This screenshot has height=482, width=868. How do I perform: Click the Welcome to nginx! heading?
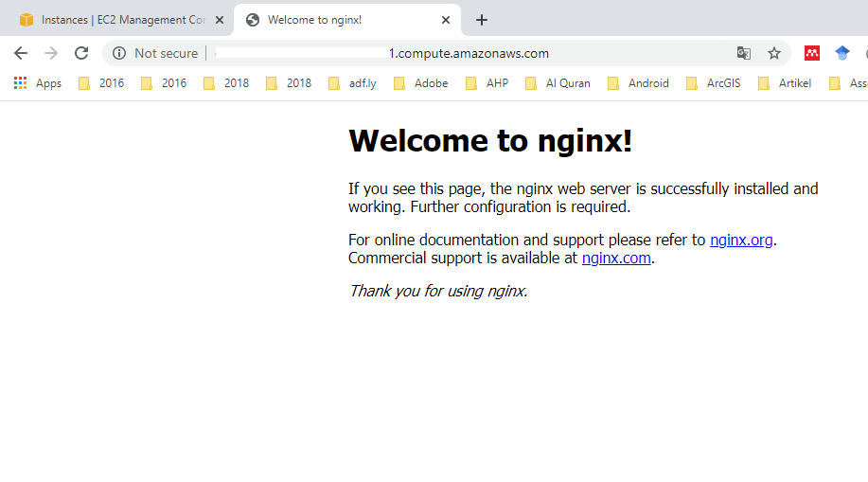tap(490, 140)
